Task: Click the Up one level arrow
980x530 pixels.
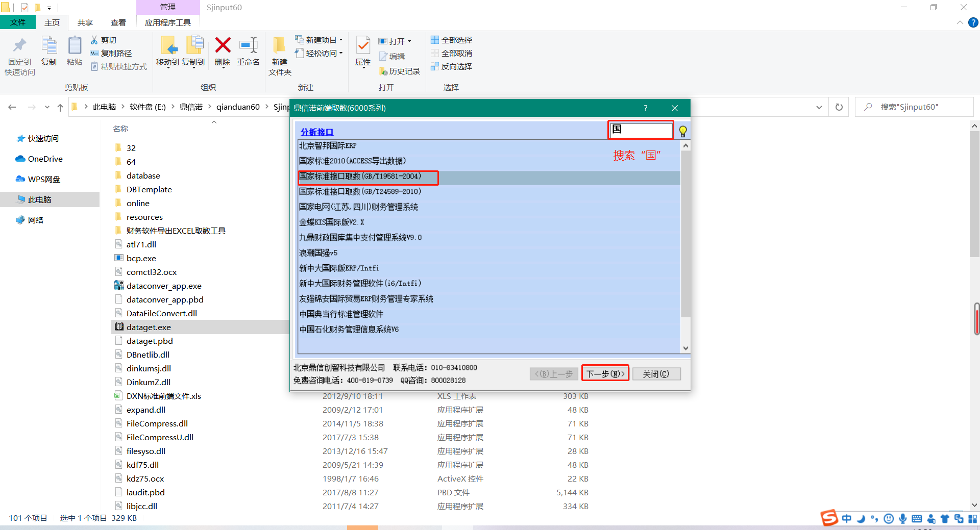Action: pos(60,107)
